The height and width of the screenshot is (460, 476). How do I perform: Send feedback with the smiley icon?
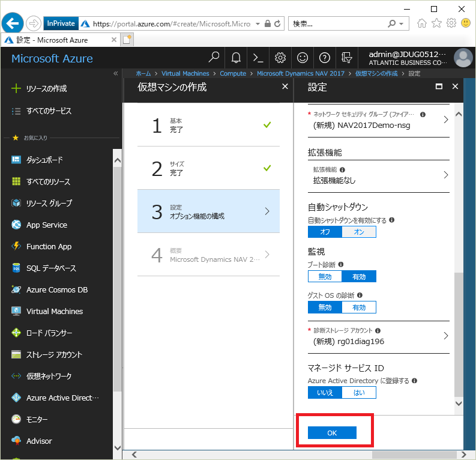[303, 58]
